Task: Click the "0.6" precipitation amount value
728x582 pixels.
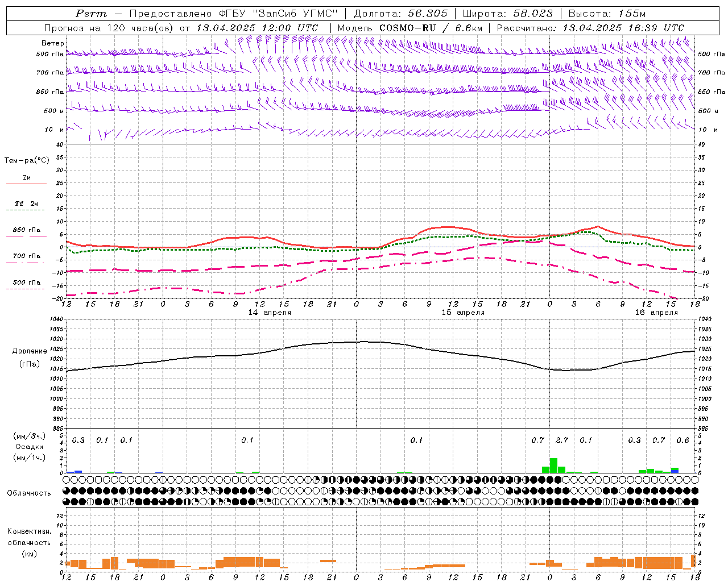Action: click(682, 440)
